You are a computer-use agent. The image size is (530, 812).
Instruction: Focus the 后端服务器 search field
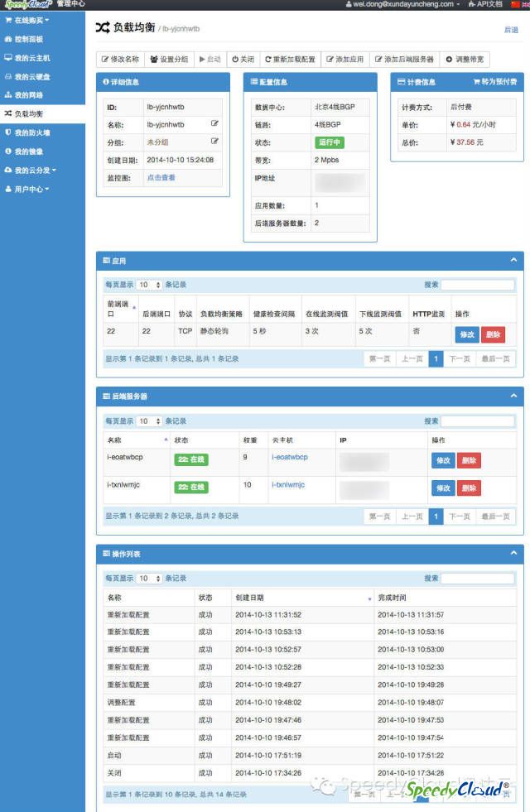coord(478,421)
